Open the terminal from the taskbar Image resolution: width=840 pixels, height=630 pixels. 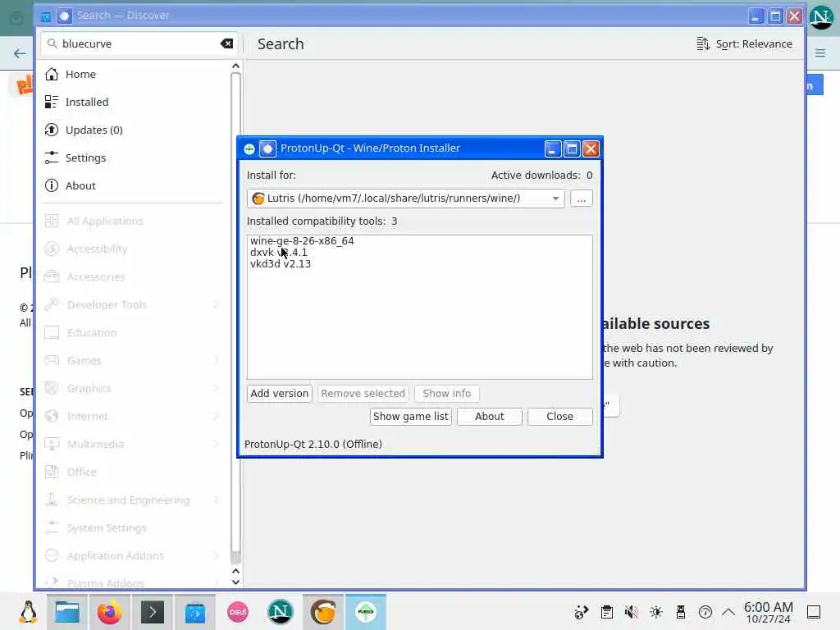[152, 612]
